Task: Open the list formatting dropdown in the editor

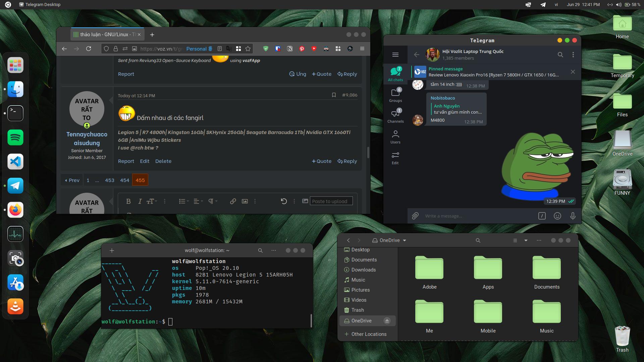Action: [x=184, y=201]
